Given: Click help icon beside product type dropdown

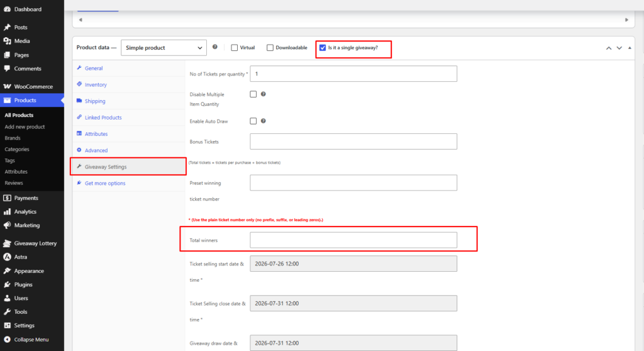Looking at the screenshot, I should click(x=215, y=47).
